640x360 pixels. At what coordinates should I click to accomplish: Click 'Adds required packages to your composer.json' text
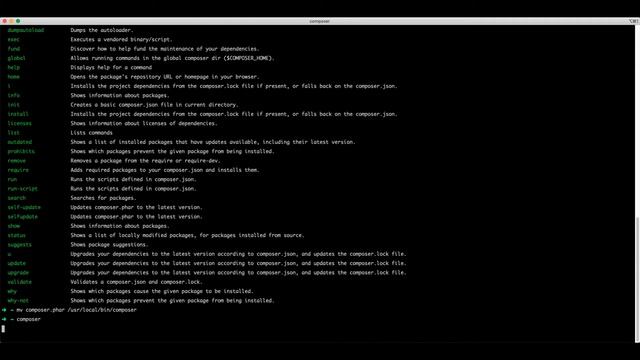point(164,170)
